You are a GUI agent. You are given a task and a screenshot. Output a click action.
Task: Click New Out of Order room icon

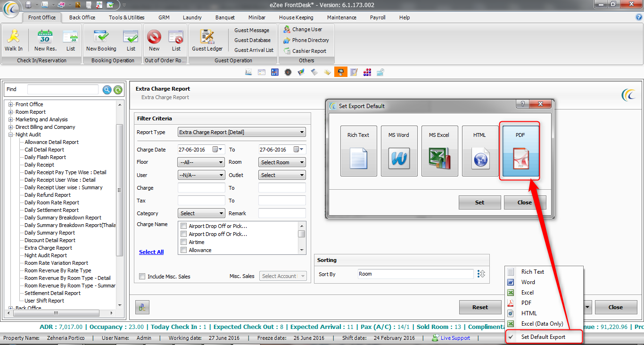point(154,37)
